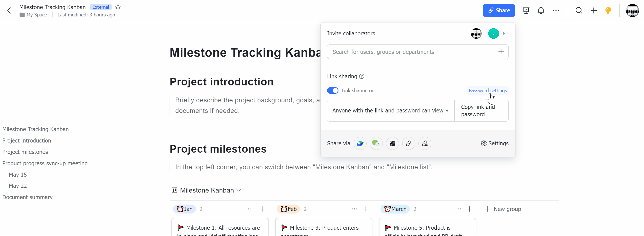Turn off the Link sharing toggle
The width and height of the screenshot is (644, 236).
pos(333,90)
